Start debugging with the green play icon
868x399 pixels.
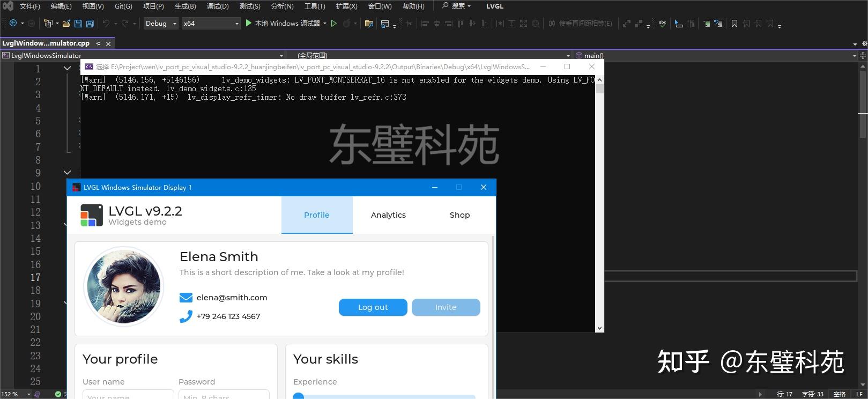click(248, 23)
